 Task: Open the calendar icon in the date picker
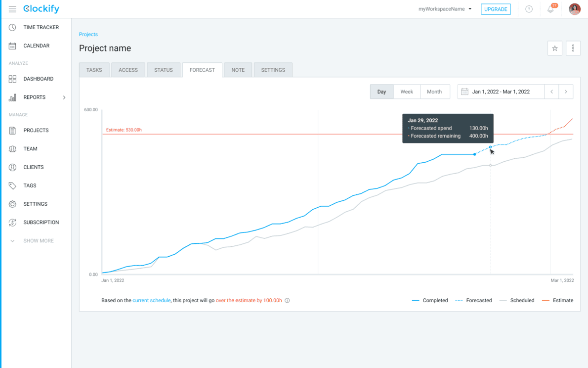[464, 92]
